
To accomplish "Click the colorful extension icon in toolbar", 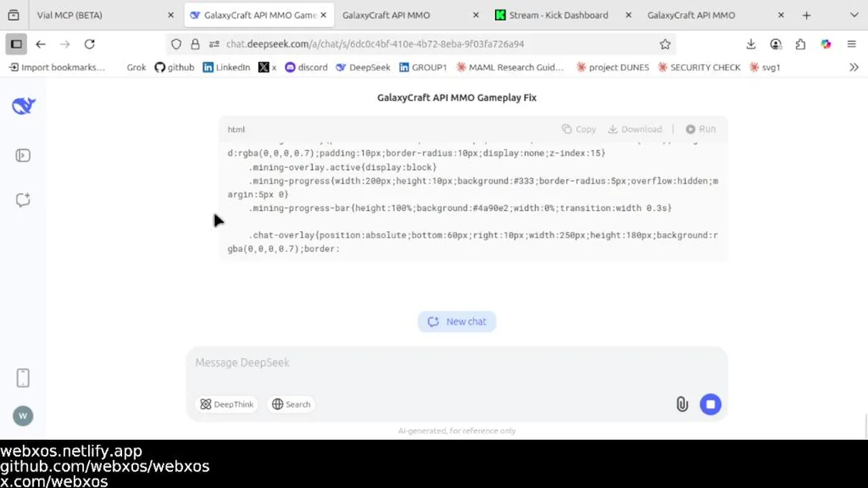I will point(826,44).
